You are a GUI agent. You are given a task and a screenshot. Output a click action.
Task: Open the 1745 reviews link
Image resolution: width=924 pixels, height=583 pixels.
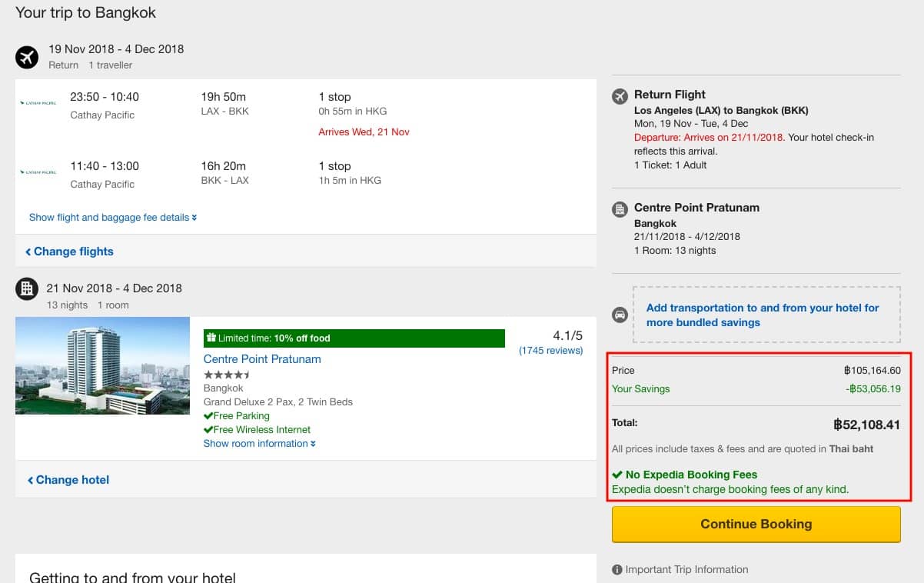click(x=550, y=351)
